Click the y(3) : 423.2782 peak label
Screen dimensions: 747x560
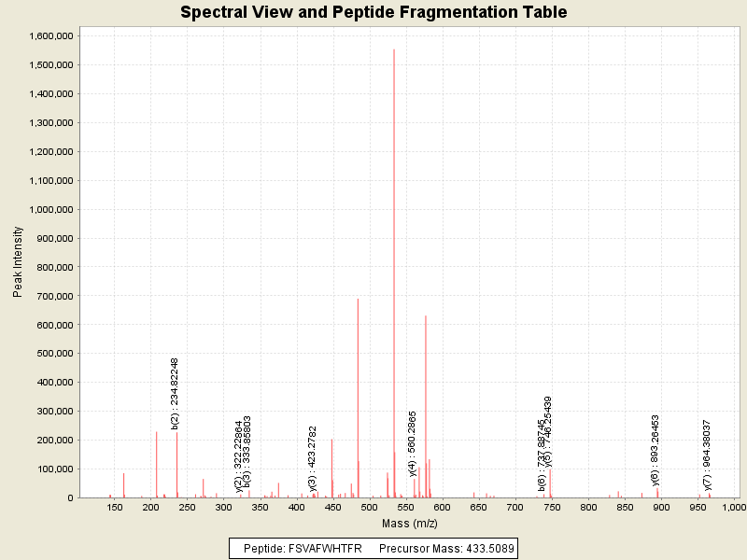pyautogui.click(x=313, y=457)
